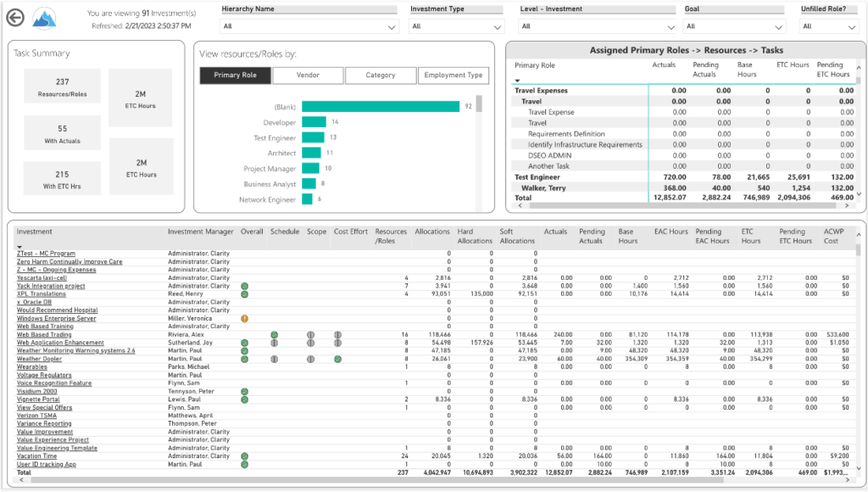Screen dimensions: 868x492
Task: Click horizontal scrollbar of Assigned Primary Roles table
Action: (x=682, y=205)
